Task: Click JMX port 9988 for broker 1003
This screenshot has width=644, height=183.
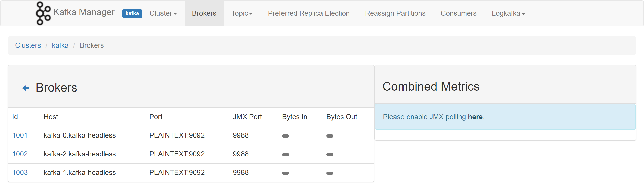Action: click(240, 173)
